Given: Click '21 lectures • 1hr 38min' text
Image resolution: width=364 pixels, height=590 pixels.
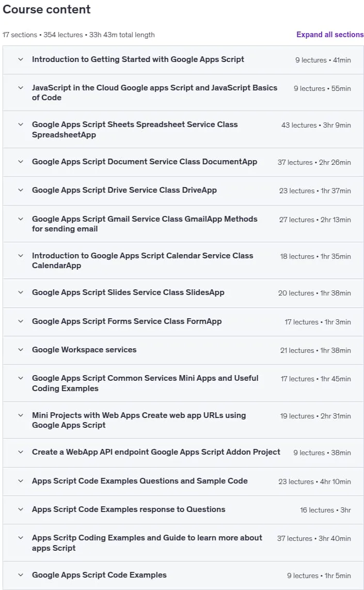Looking at the screenshot, I should pyautogui.click(x=315, y=350).
